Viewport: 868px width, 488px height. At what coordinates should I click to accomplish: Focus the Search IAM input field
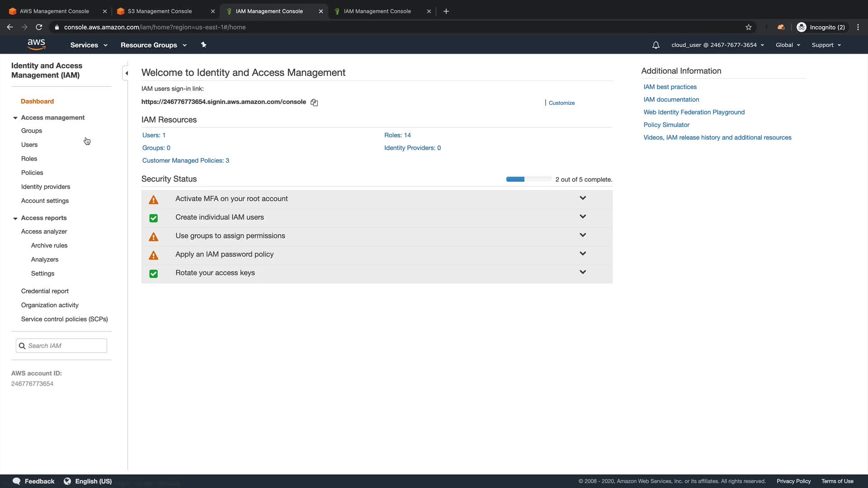(66, 346)
